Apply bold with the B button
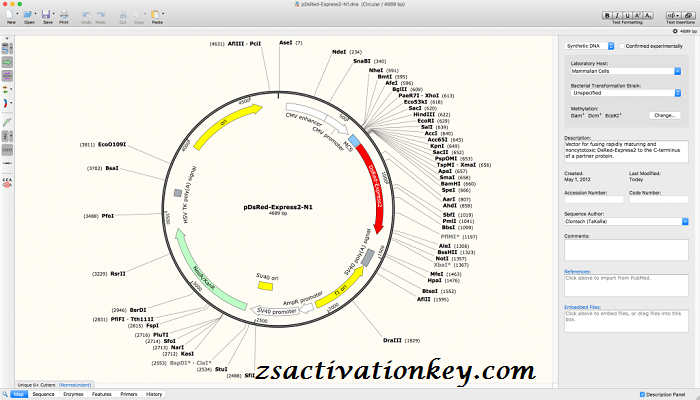 [607, 15]
